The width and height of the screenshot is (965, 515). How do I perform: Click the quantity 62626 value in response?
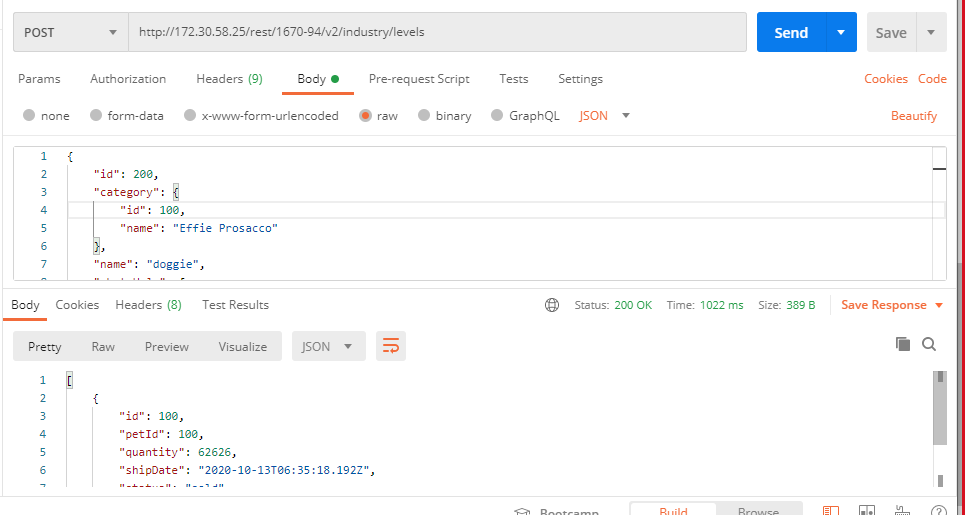(217, 452)
